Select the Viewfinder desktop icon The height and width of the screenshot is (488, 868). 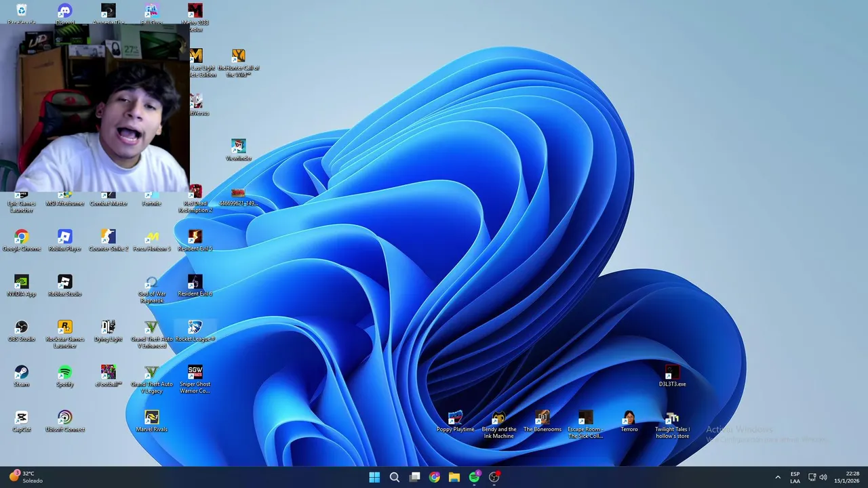click(x=238, y=150)
